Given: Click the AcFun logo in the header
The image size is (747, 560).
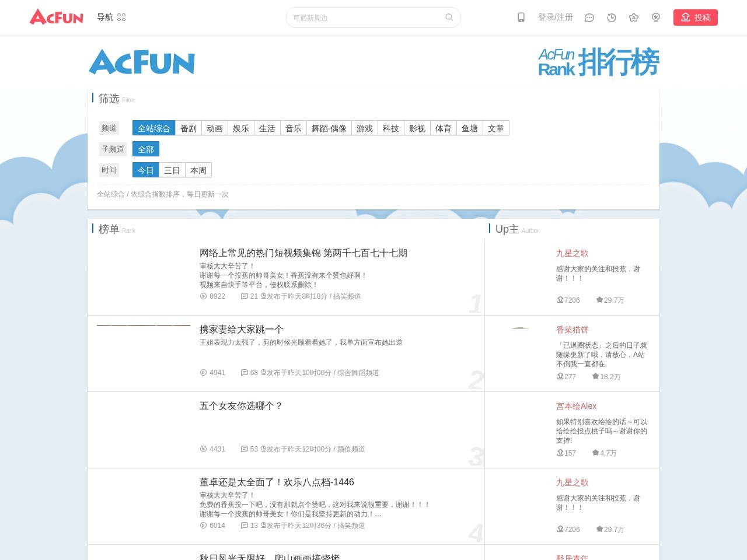Looking at the screenshot, I should (57, 17).
